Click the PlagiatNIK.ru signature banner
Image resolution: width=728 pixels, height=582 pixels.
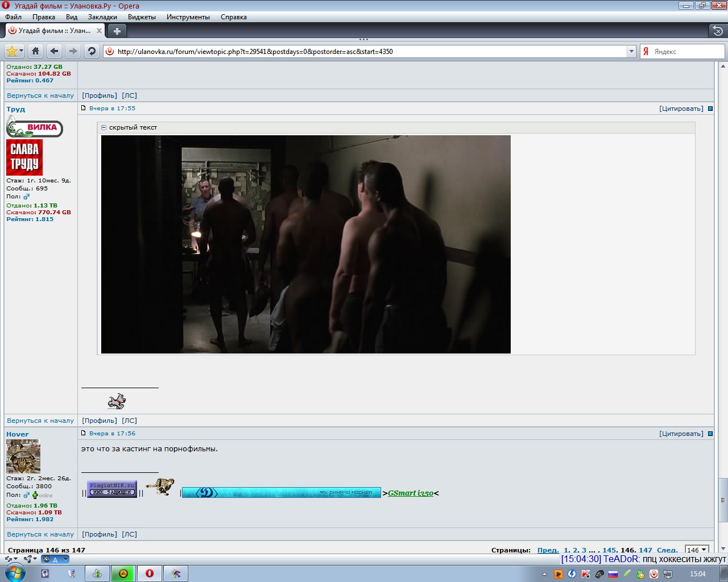(112, 489)
